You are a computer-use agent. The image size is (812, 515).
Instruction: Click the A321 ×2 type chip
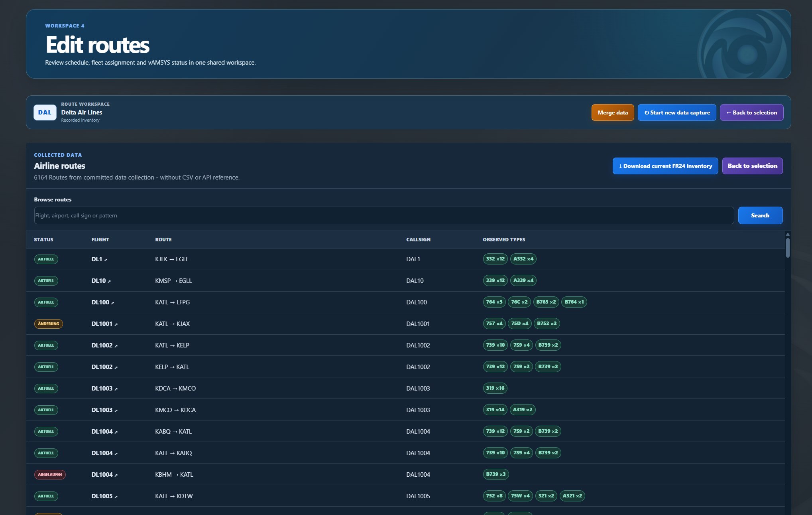pyautogui.click(x=572, y=496)
